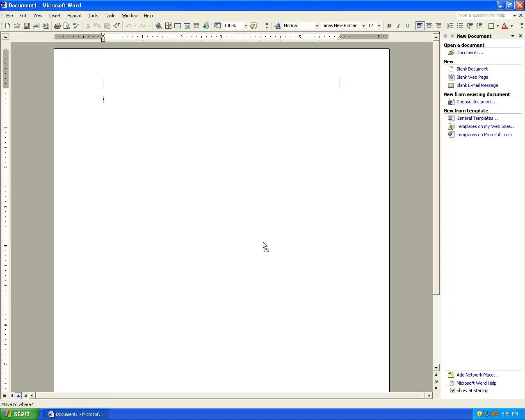Open the New Document task pane menu arrow
The width and height of the screenshot is (525, 420).
point(513,36)
